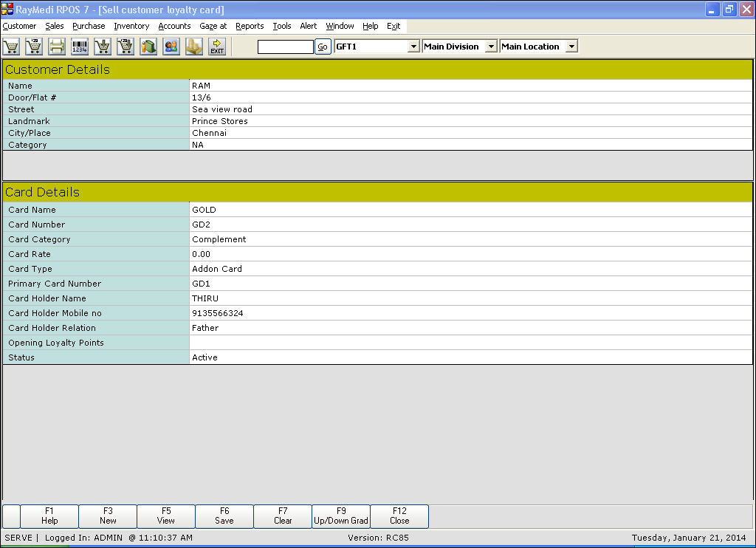Click the coin stacks accounts icon

tap(194, 47)
